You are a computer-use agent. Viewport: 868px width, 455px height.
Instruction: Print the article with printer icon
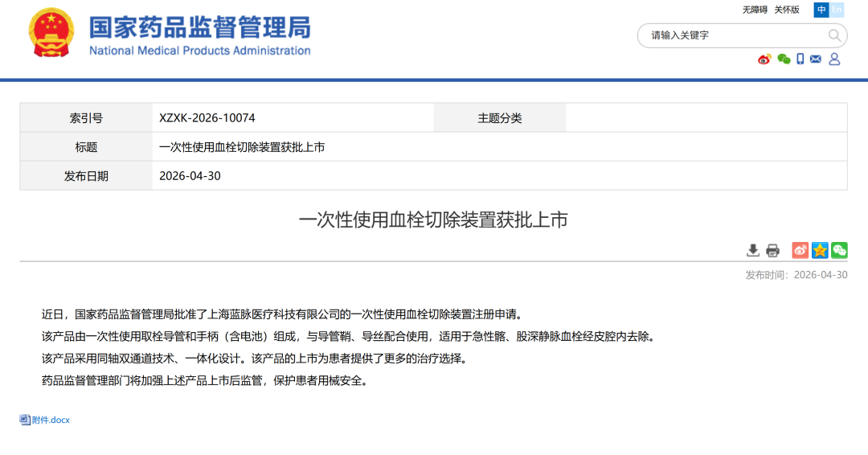point(772,251)
